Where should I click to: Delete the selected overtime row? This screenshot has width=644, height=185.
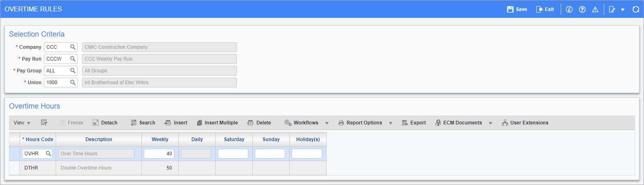coord(259,123)
